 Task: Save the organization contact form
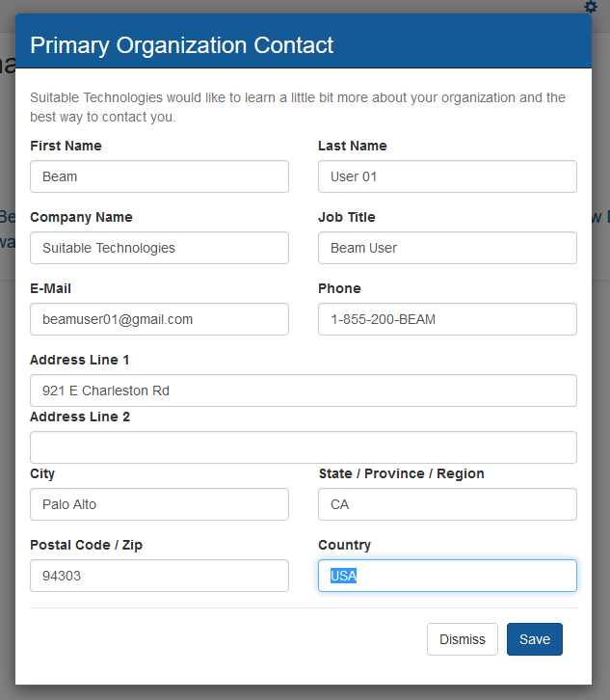pos(534,639)
